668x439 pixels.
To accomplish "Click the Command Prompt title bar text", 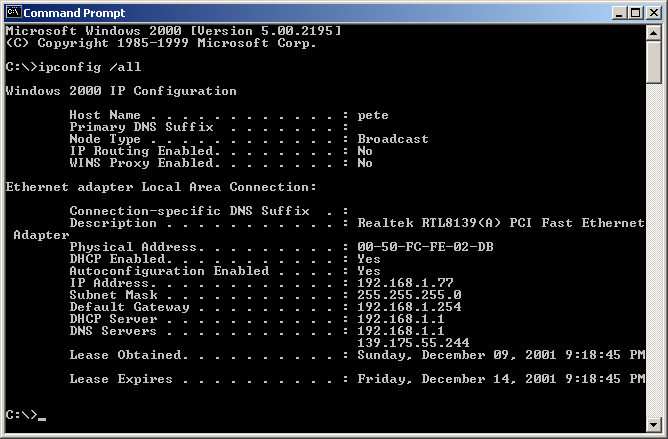I will 74,13.
